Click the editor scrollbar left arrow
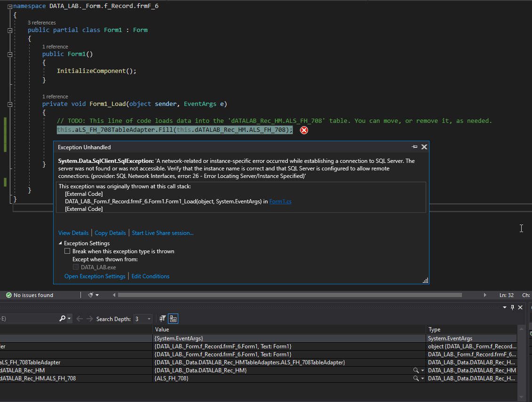532x402 pixels. click(x=114, y=295)
